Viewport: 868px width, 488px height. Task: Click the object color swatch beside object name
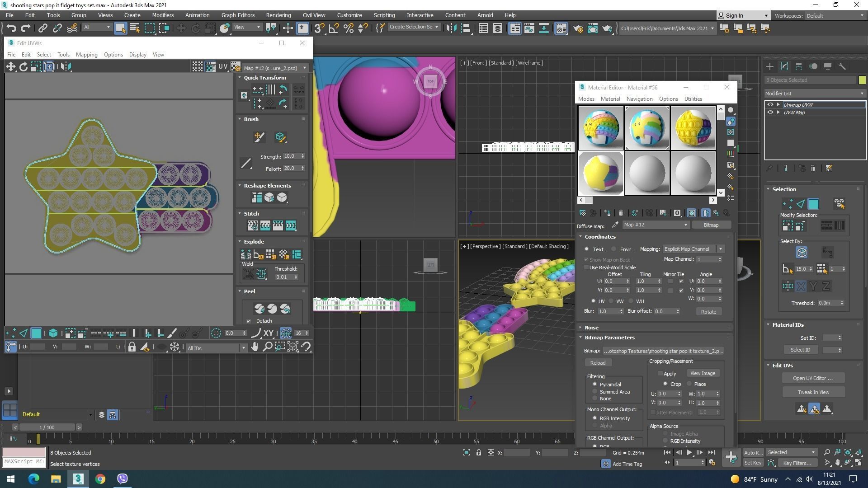pyautogui.click(x=862, y=80)
